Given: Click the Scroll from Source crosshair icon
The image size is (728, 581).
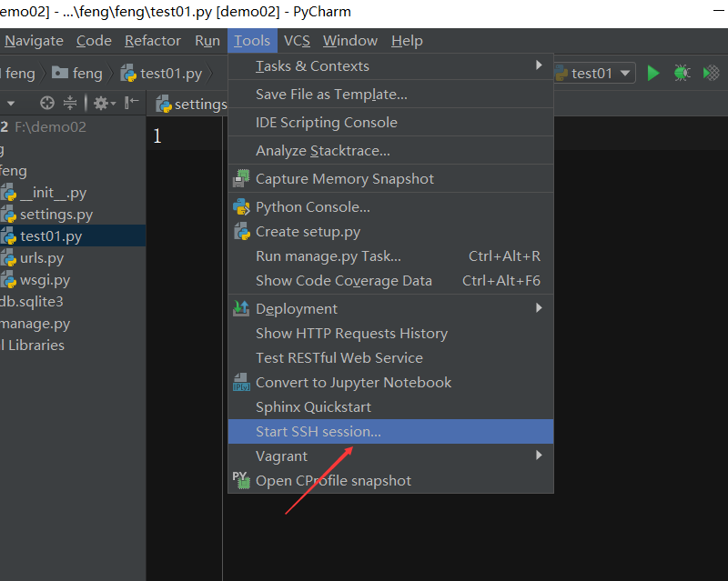Looking at the screenshot, I should [x=45, y=103].
